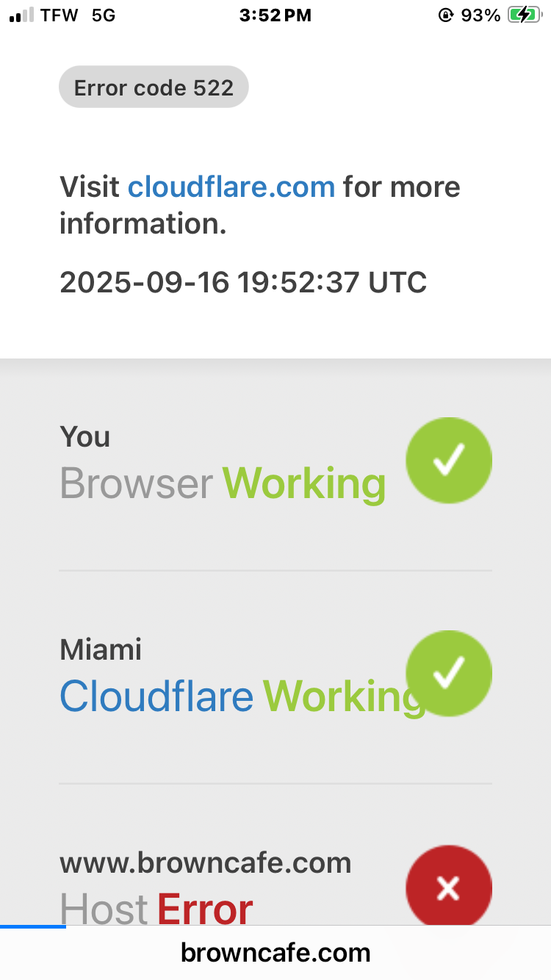This screenshot has height=980, width=551.
Task: Tap the red X Host Error icon
Action: pyautogui.click(x=449, y=888)
